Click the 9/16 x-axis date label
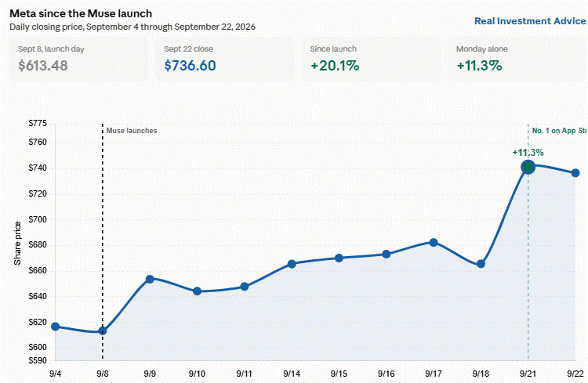This screenshot has height=383, width=588. point(387,374)
